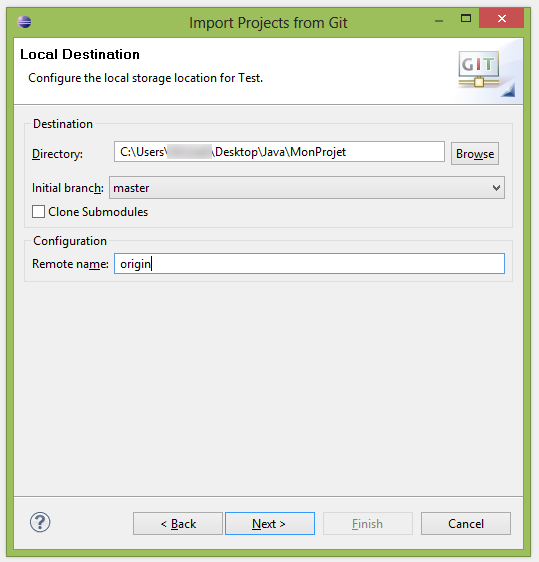Cancel the Git import wizard

(466, 524)
